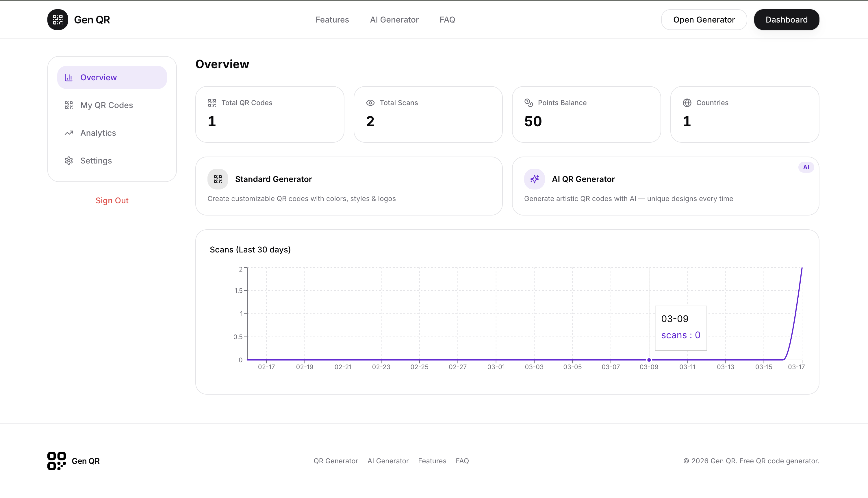The height and width of the screenshot is (498, 868).
Task: Open the FAQ link in top navigation
Action: [x=447, y=19]
